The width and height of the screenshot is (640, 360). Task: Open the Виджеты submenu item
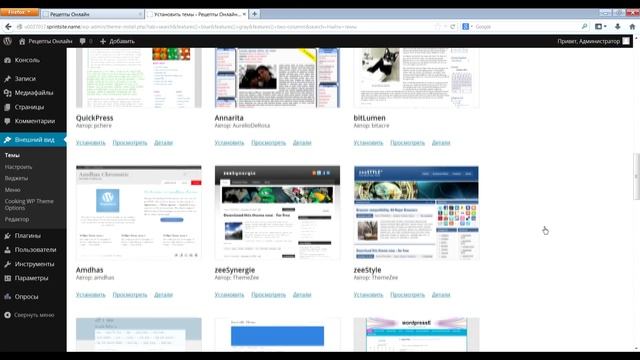[x=16, y=178]
